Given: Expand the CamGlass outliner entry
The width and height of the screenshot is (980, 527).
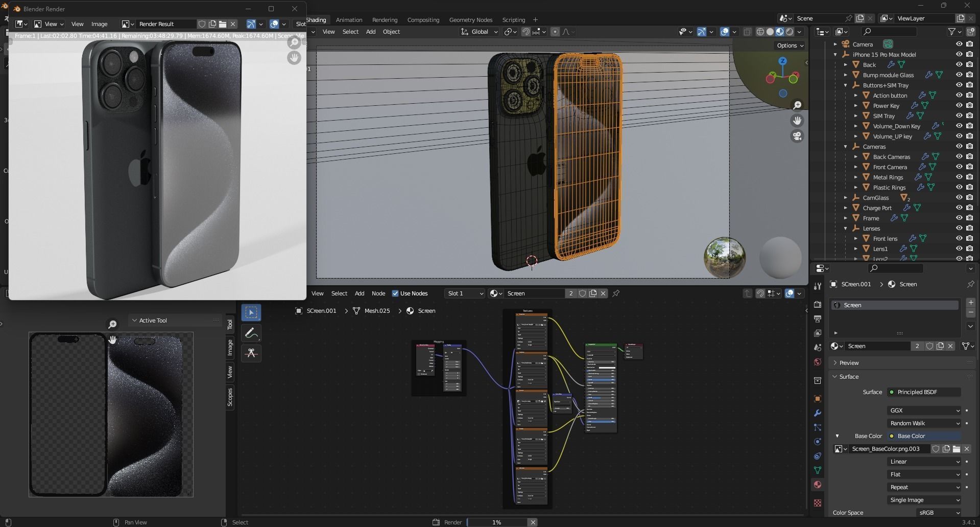Looking at the screenshot, I should pos(846,198).
